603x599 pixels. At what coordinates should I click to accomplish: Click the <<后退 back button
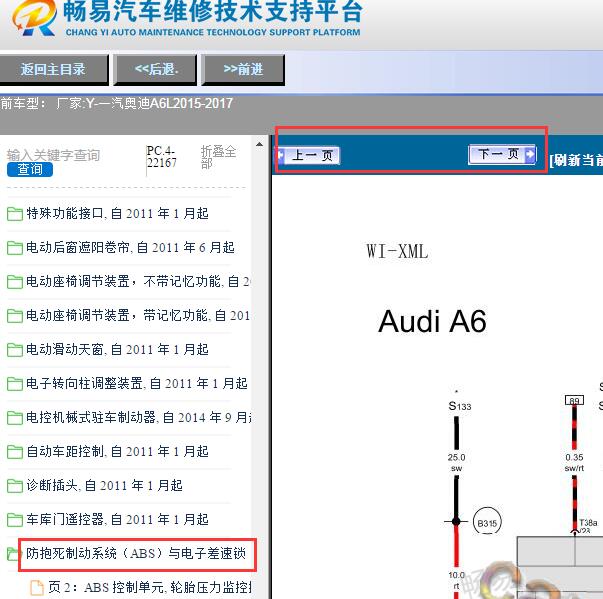pos(156,70)
